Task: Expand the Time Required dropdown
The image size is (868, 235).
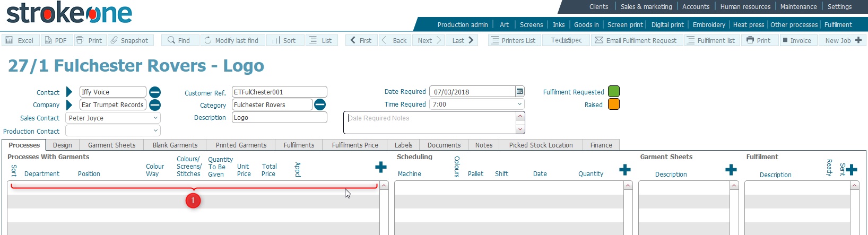Action: click(x=519, y=105)
